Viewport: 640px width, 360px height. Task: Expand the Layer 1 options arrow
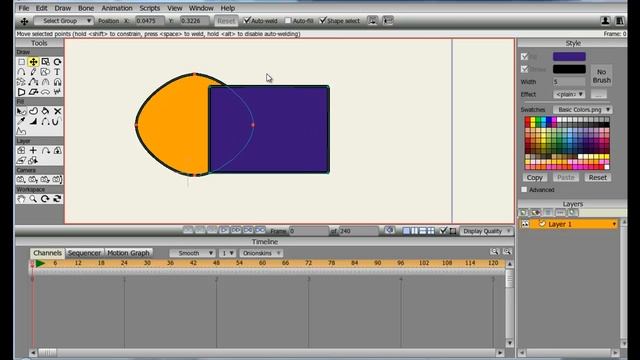tap(614, 224)
